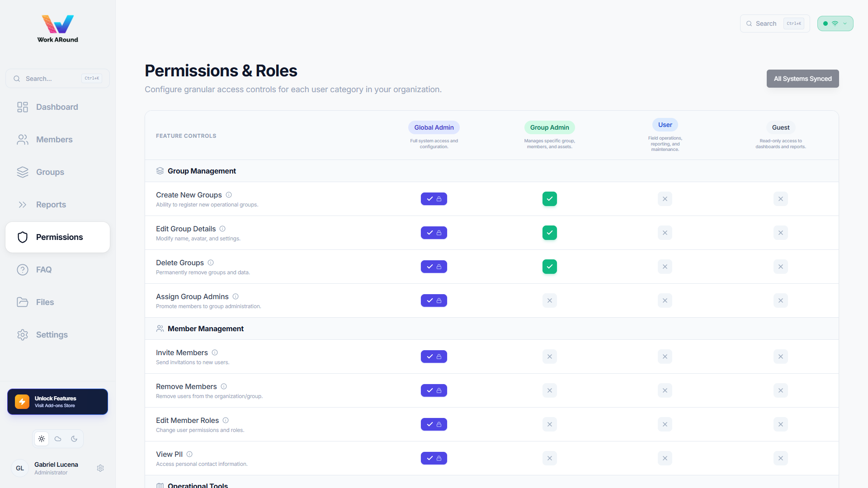Show info for Edit Member Roles
868x488 pixels.
pyautogui.click(x=226, y=420)
